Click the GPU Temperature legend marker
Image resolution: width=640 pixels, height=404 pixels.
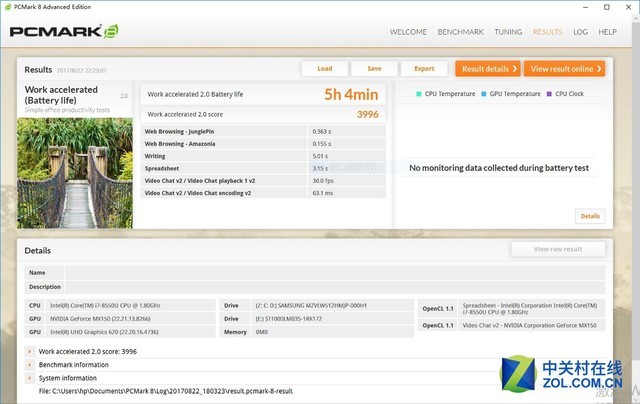pyautogui.click(x=484, y=93)
